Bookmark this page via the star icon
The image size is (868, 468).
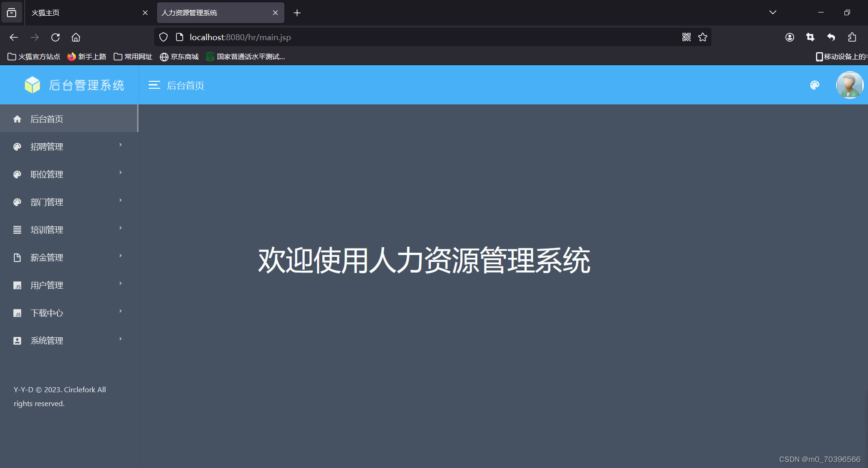point(703,37)
